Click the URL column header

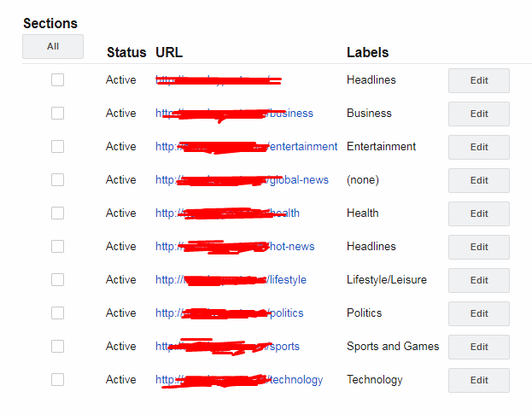tap(169, 53)
